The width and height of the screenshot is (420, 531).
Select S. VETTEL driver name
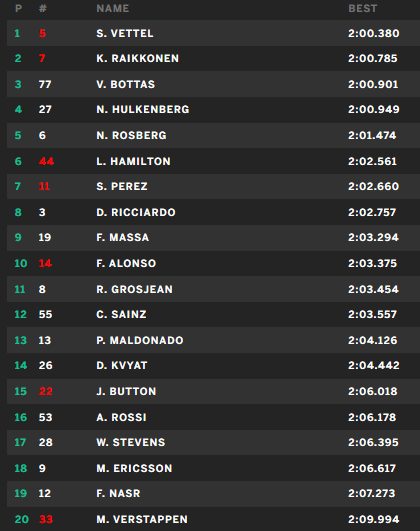[125, 33]
